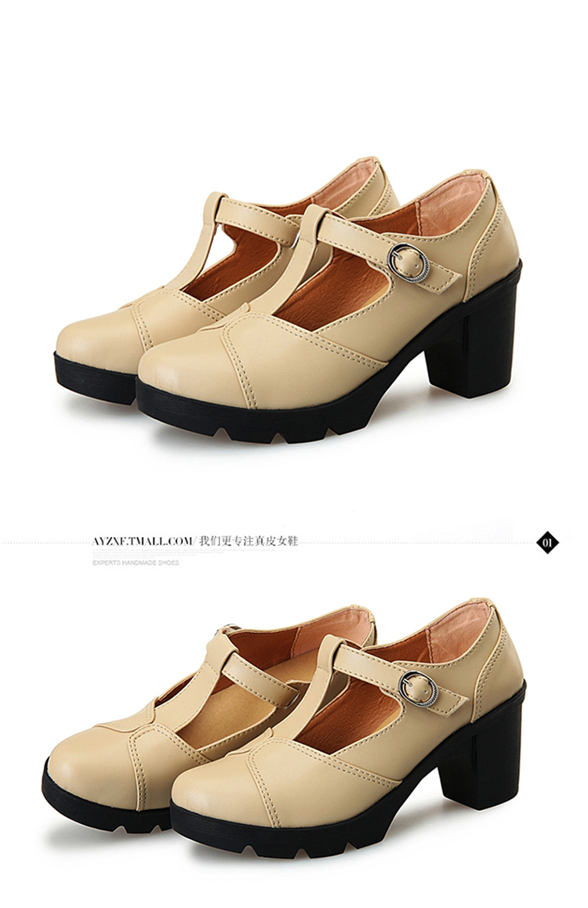Click the beige heel counter of bottom front shoe

(496, 648)
